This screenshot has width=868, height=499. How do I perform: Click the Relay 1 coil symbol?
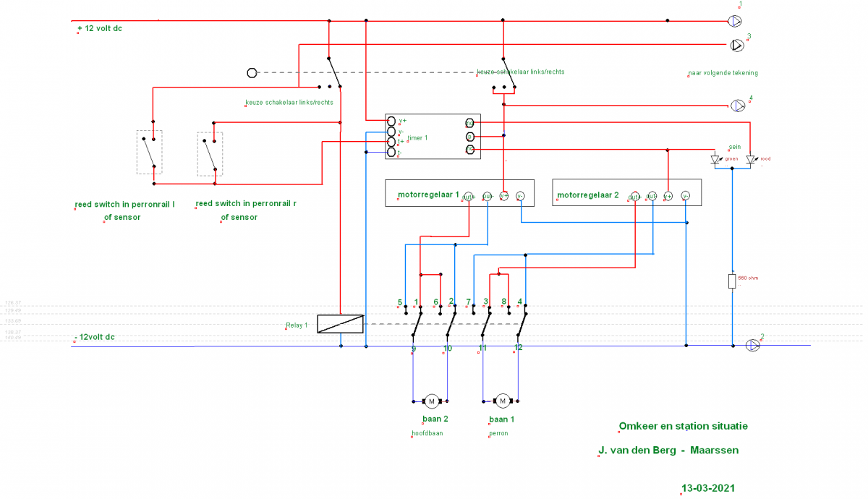pos(341,324)
